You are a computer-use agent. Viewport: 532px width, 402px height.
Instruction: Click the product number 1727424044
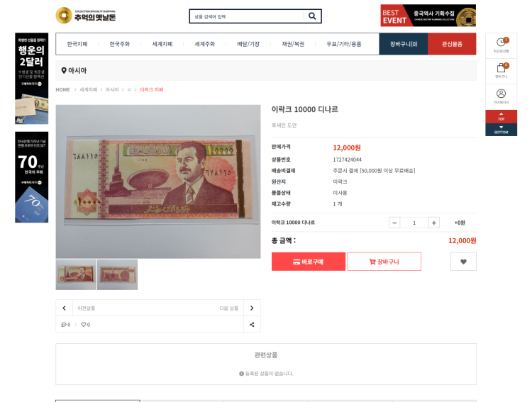[x=347, y=160]
